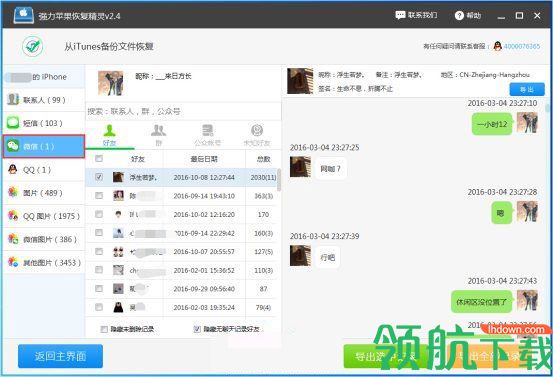Image resolution: width=553 pixels, height=377 pixels.
Task: Click the green checkmark recovery icon
Action: tap(32, 46)
